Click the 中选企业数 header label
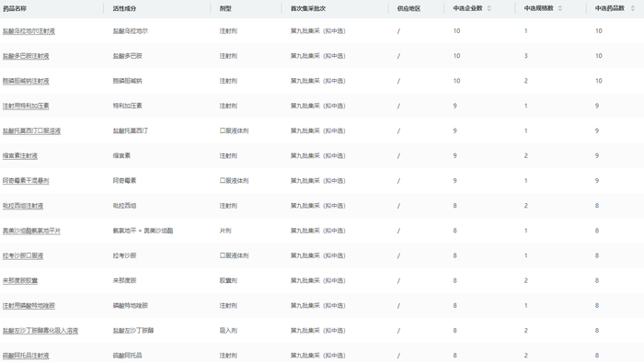 [467, 8]
